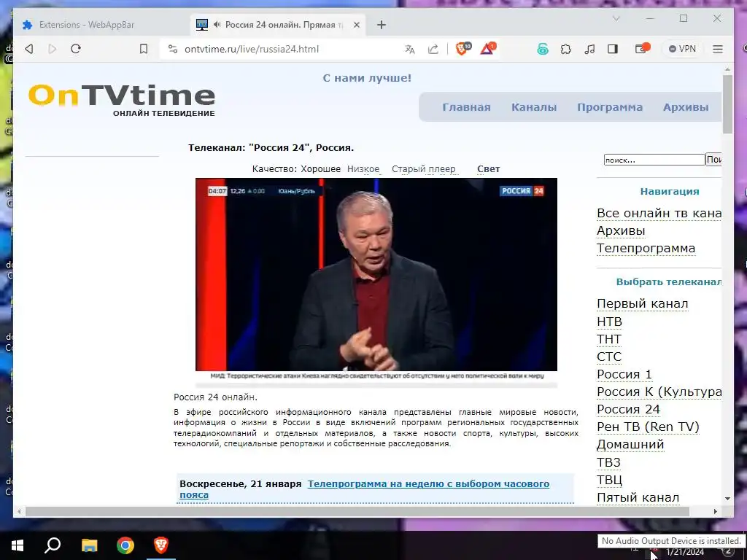Viewport: 747px width, 560px height.
Task: Click the address bar URL
Action: 252,49
